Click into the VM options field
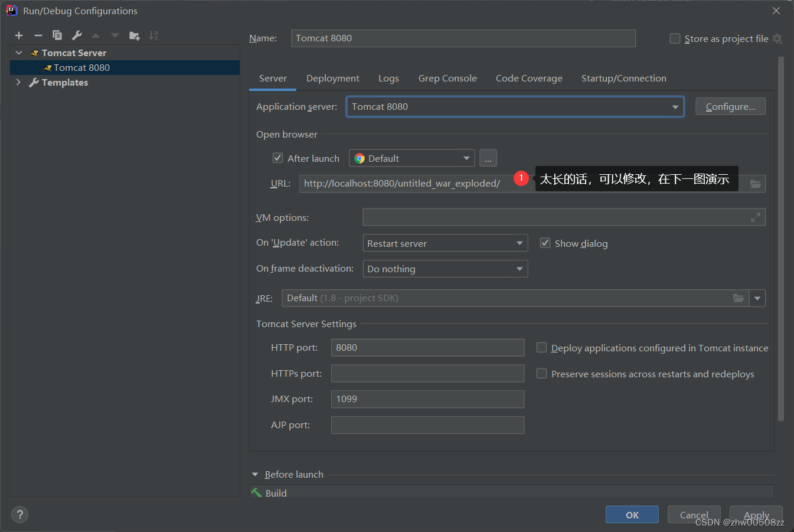Viewport: 794px width, 532px height. (x=564, y=217)
